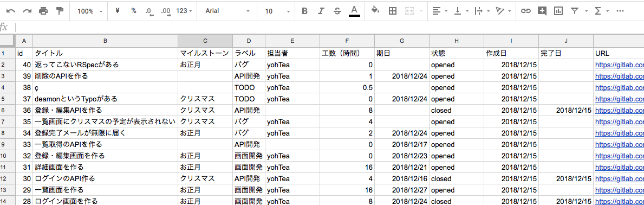Viewport: 644px width, 205px height.
Task: Select the 'TODO' label cell in row 4
Action: pos(249,87)
